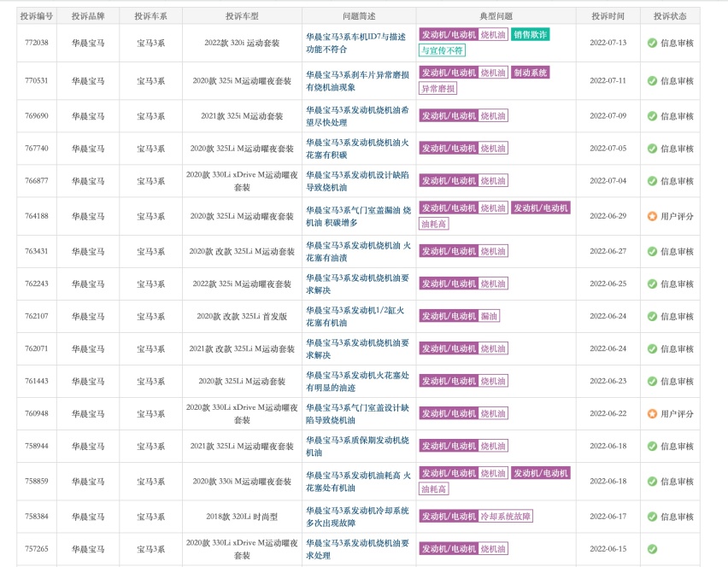728x567 pixels.
Task: Click the 油耗高 tag in row 764188
Action: (x=434, y=224)
